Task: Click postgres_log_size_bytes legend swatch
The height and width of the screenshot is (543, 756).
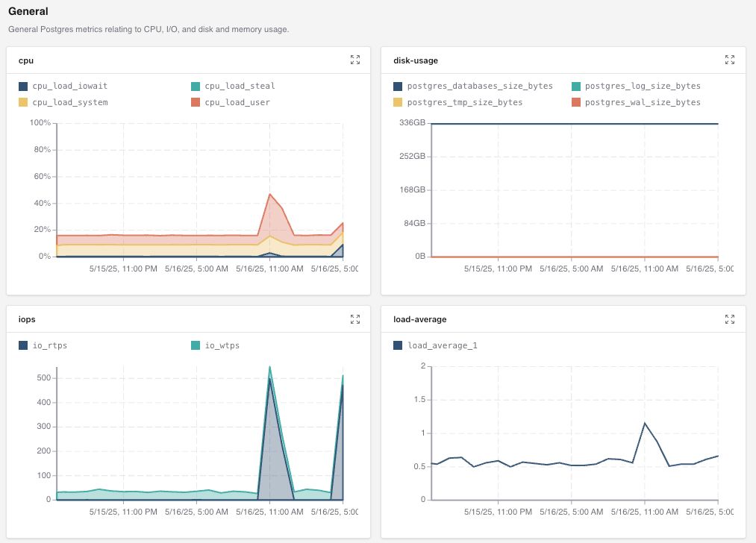Action: coord(575,87)
